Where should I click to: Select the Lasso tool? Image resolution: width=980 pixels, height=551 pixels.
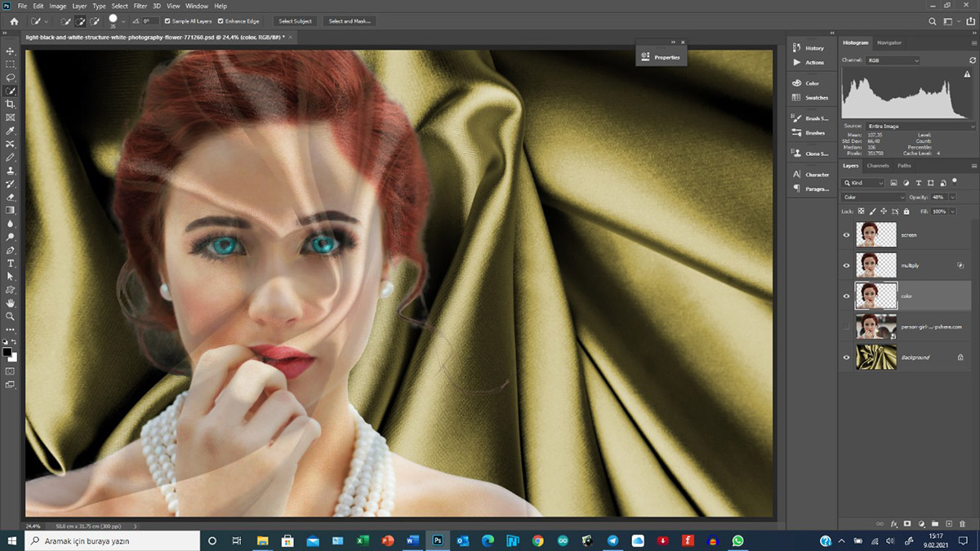tap(11, 78)
